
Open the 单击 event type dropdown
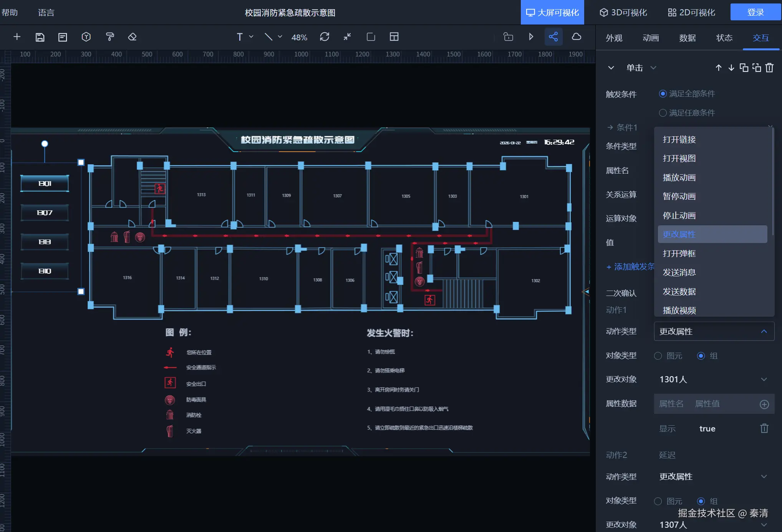coord(641,68)
